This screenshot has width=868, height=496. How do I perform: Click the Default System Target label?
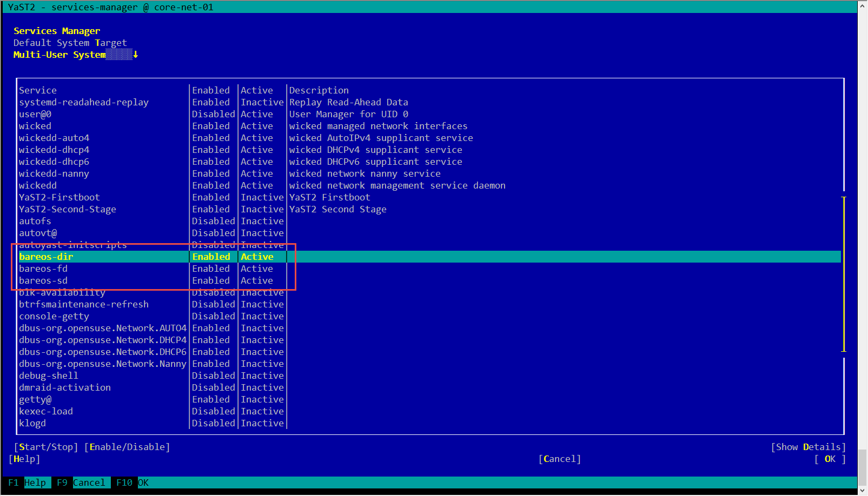[x=70, y=43]
